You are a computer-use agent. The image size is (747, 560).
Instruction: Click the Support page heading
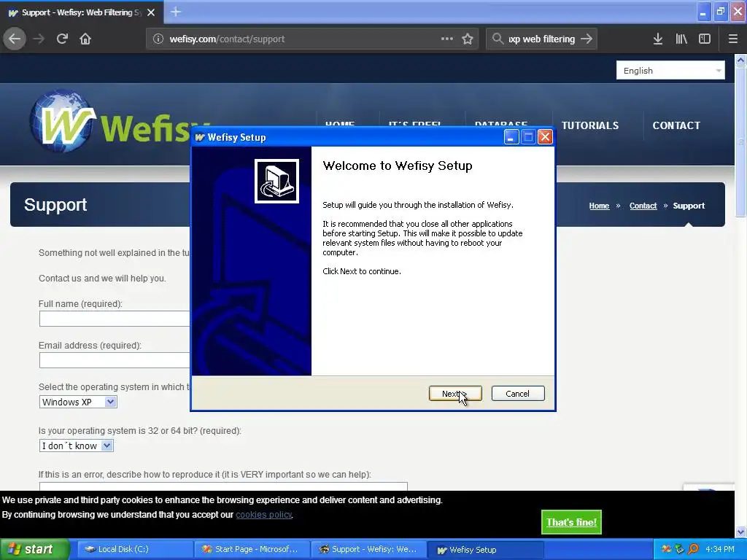pos(55,205)
